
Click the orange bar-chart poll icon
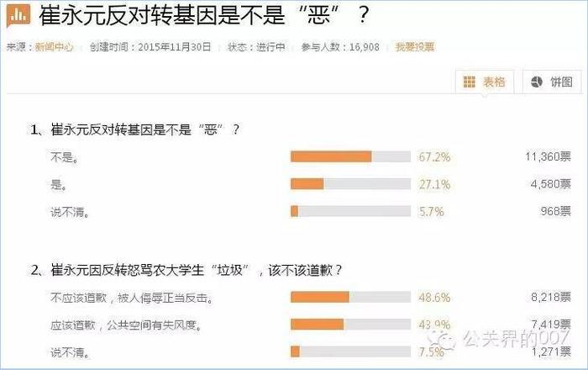pos(18,15)
